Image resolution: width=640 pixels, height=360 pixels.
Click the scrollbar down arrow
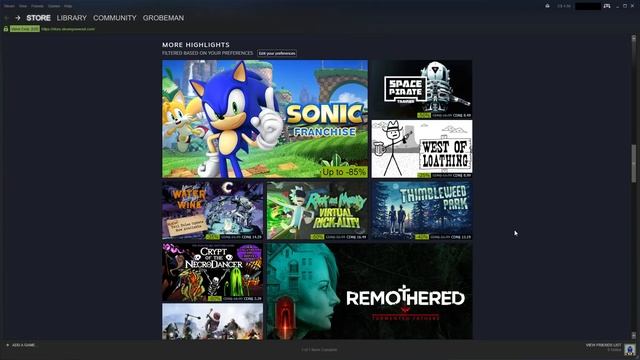pyautogui.click(x=633, y=336)
